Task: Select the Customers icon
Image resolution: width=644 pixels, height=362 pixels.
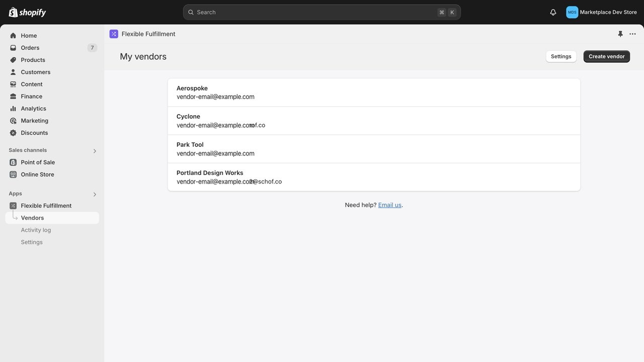Action: coord(13,71)
